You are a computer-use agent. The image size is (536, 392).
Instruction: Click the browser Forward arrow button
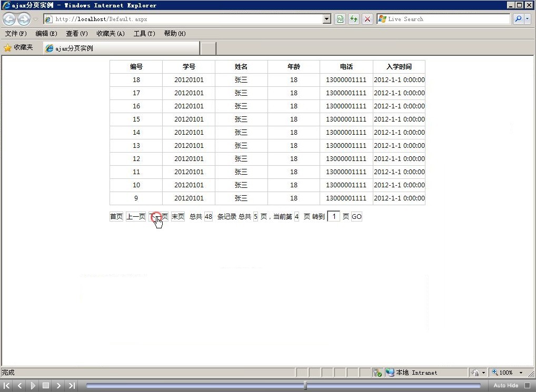(x=24, y=19)
